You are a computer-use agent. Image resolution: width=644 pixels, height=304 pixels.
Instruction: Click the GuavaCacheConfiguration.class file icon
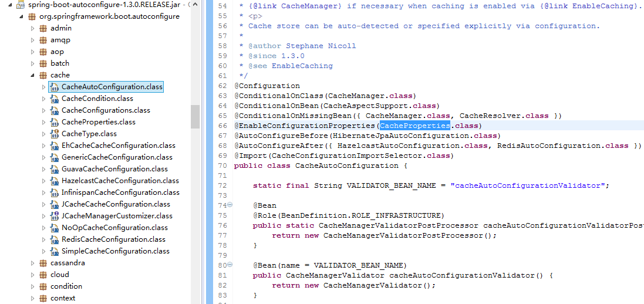tap(54, 169)
